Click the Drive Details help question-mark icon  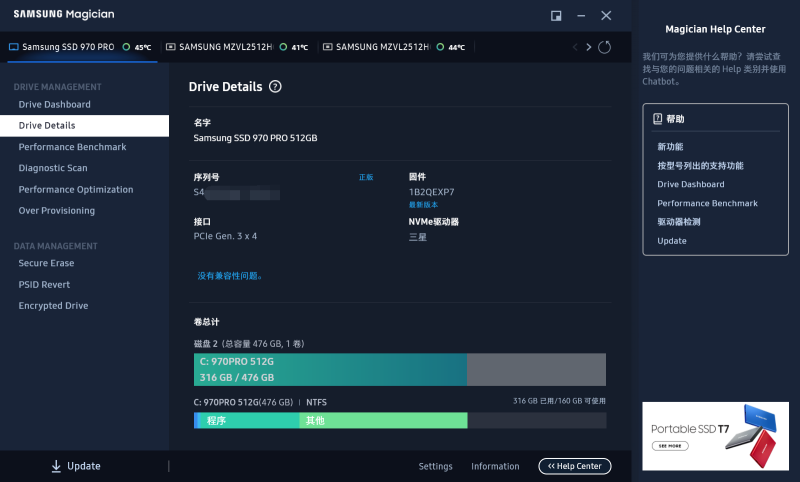coord(275,87)
